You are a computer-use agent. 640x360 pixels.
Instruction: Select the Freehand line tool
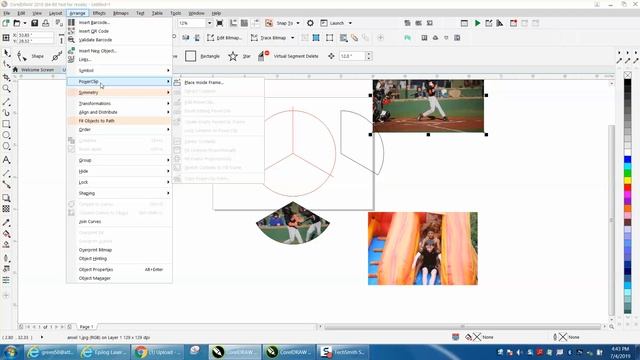point(6,102)
